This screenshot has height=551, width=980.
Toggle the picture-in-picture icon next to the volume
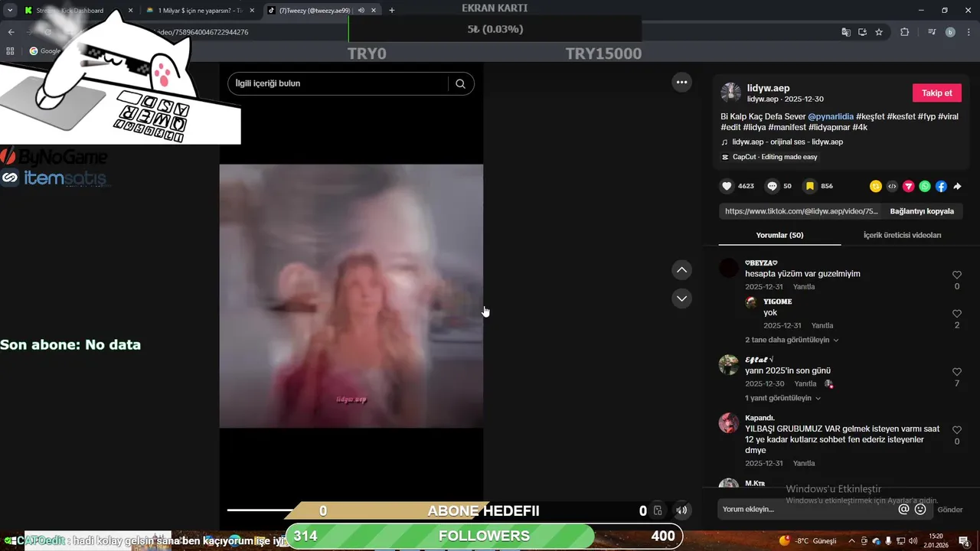[x=658, y=510]
